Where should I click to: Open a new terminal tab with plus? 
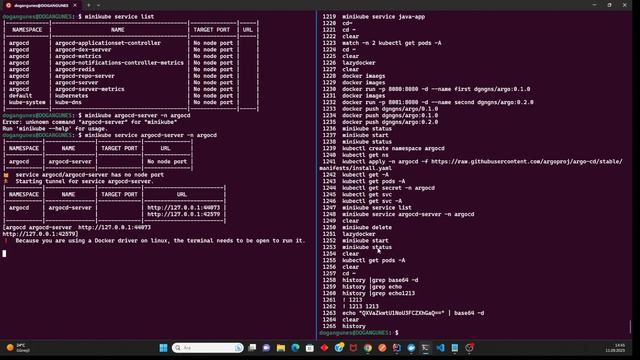coord(89,5)
